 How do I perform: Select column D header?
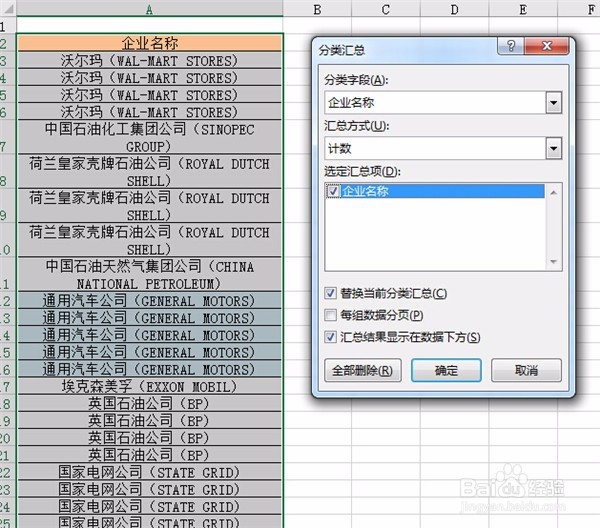click(x=454, y=8)
